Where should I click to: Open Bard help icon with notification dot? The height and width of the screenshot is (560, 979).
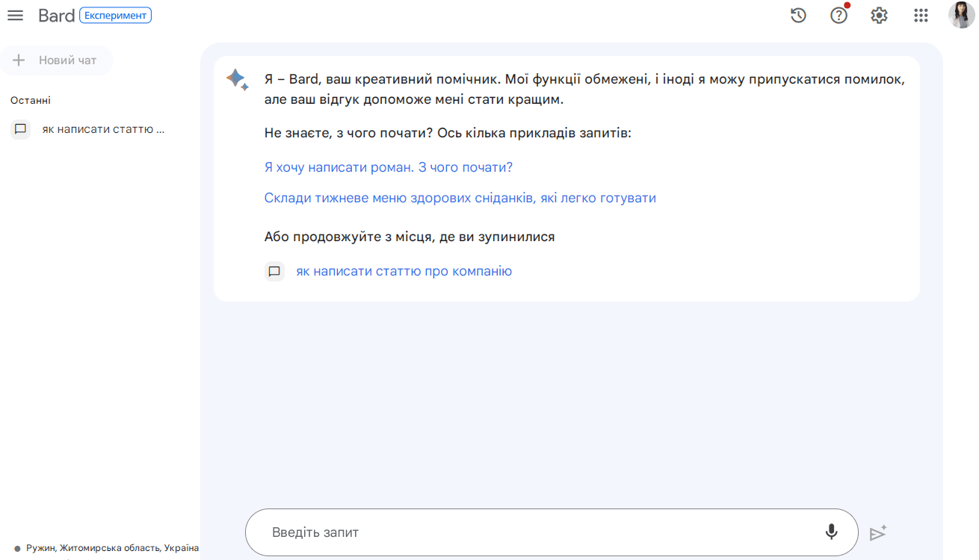839,15
